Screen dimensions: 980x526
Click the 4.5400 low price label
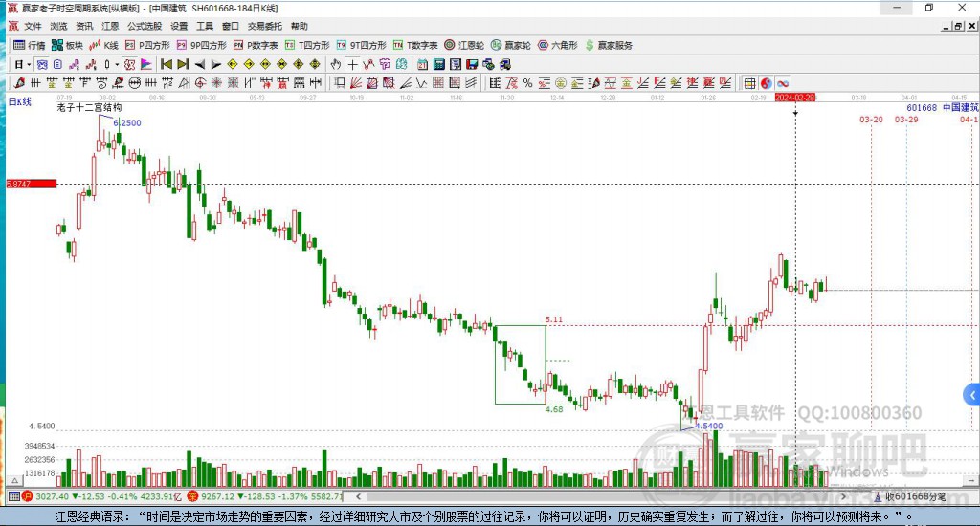coord(709,426)
